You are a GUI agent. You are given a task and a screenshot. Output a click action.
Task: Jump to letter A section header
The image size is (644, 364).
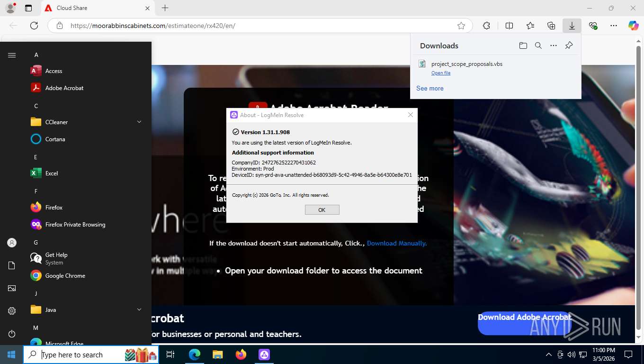[x=36, y=55]
